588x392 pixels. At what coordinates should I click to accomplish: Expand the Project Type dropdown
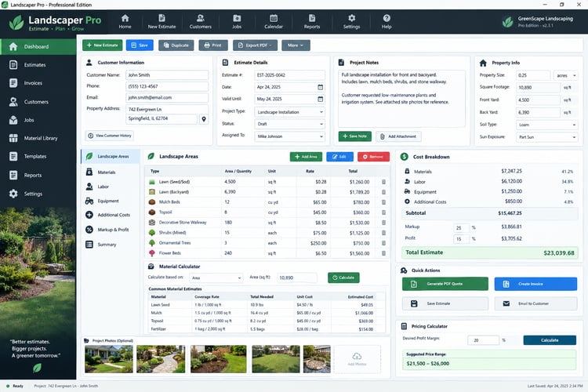pos(290,112)
